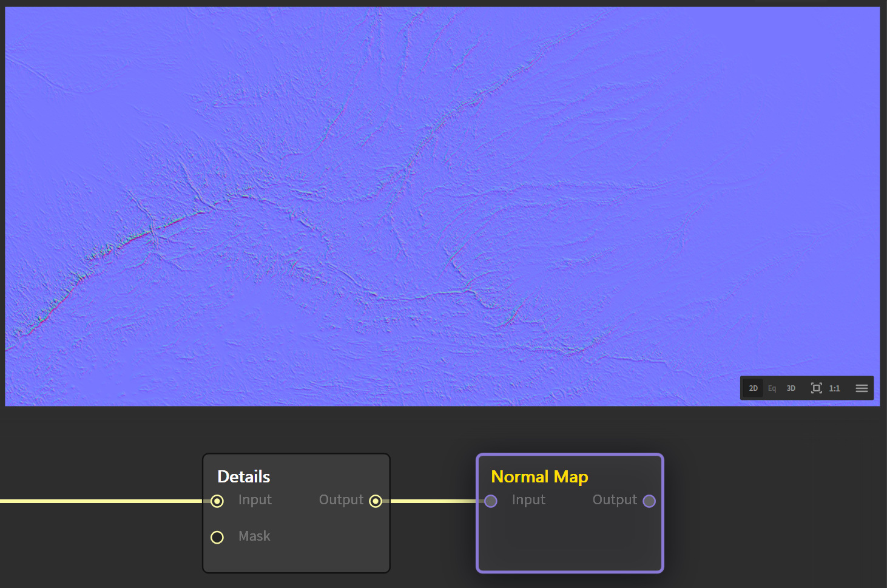The image size is (887, 588).
Task: Click the Details node Output port
Action: pyautogui.click(x=376, y=501)
